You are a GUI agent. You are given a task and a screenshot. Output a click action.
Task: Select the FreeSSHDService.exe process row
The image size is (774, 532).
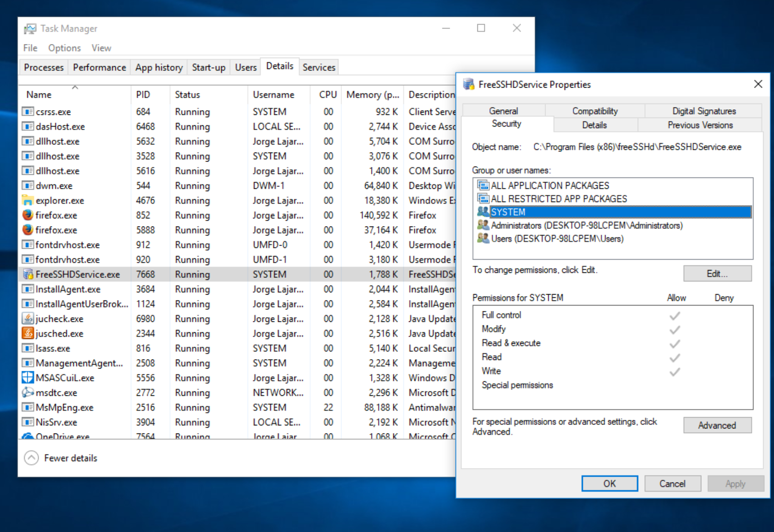tap(238, 274)
